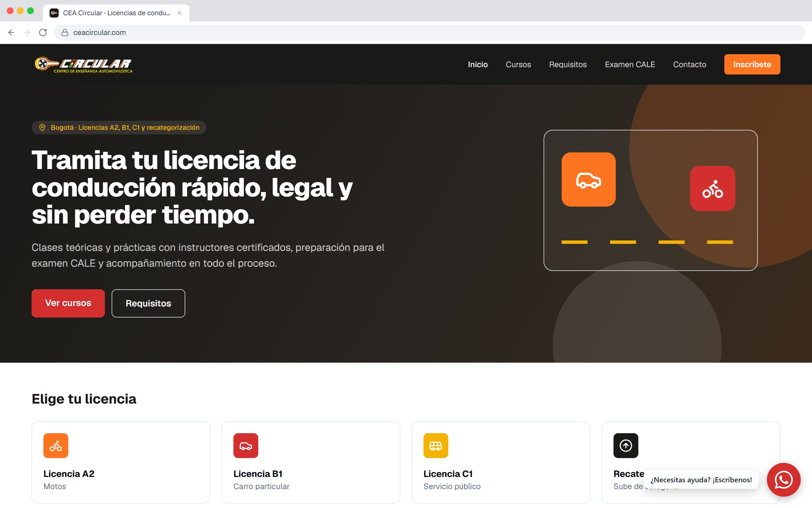Click the WhatsApp chat floating icon
The height and width of the screenshot is (508, 812).
click(x=783, y=480)
